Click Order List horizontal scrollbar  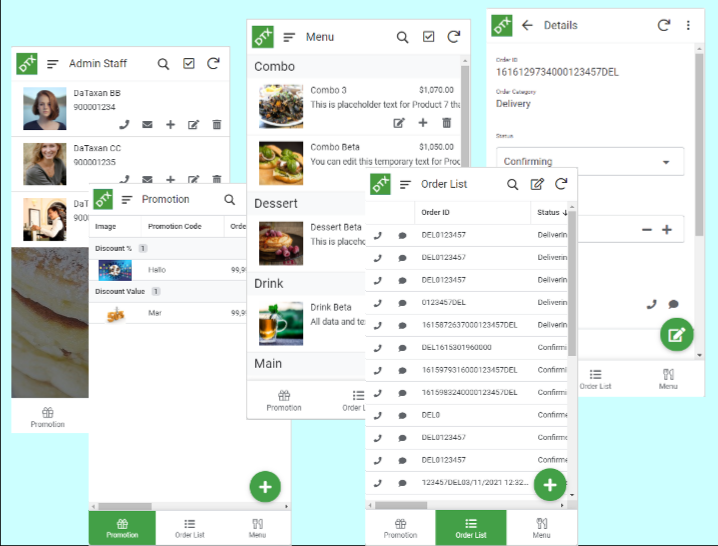[x=401, y=505]
